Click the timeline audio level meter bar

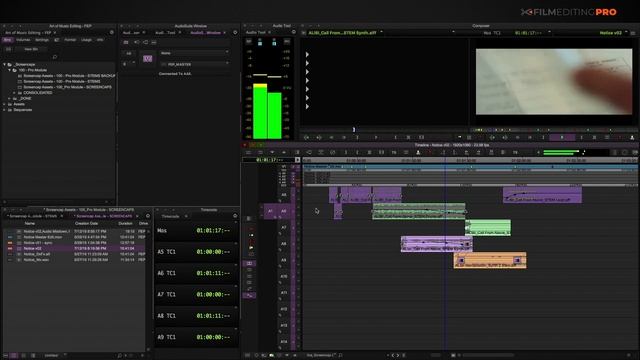tap(561, 152)
